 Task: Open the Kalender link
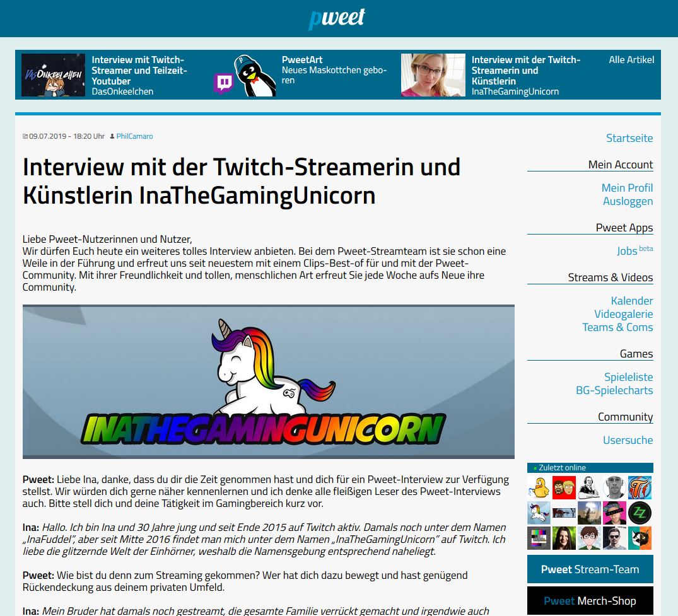[631, 301]
